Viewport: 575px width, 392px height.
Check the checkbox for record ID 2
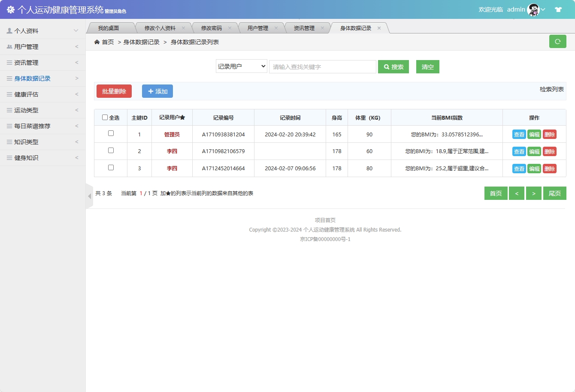point(110,151)
